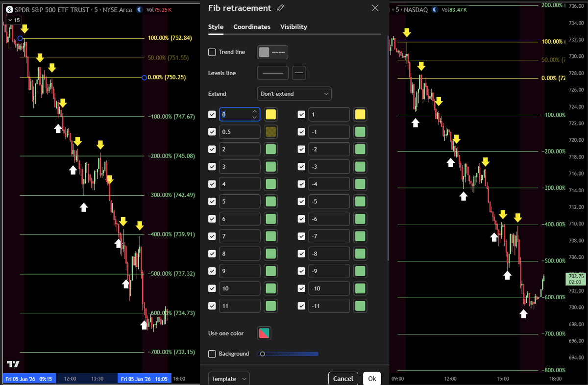The height and width of the screenshot is (385, 588).
Task: Uncheck the level 0 checkbox
Action: click(212, 114)
